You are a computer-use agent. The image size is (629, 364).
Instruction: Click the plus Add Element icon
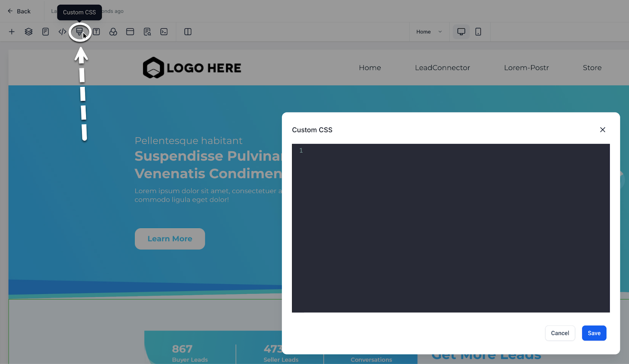coord(12,32)
